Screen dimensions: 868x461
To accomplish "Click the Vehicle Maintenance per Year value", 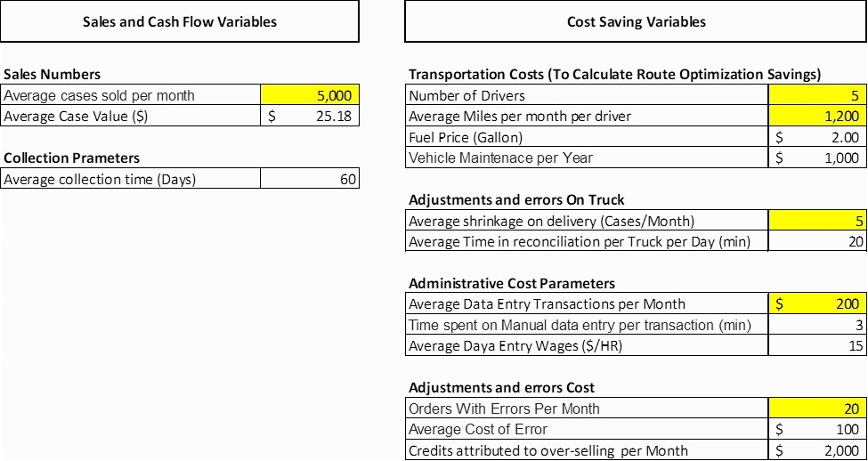I will point(816,158).
